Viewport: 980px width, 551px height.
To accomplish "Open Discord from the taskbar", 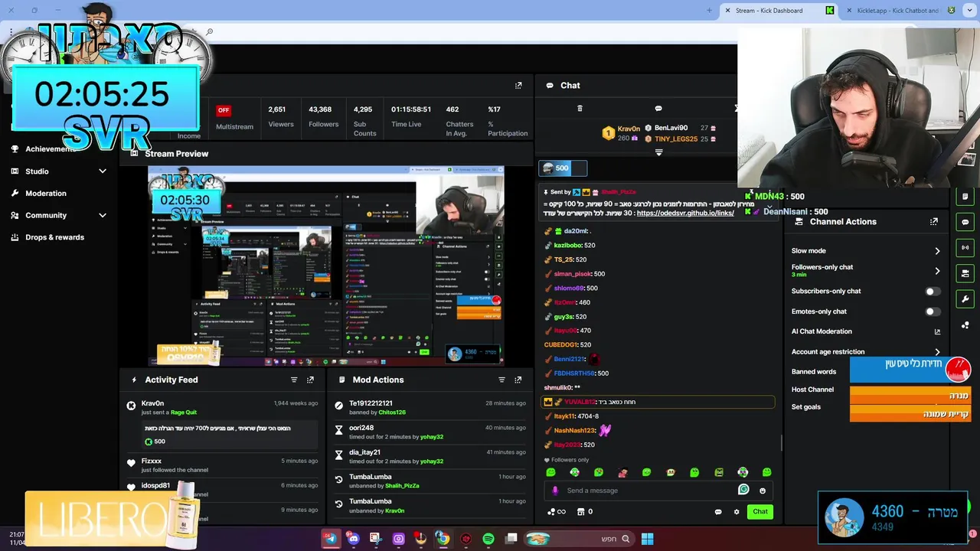I will click(353, 539).
